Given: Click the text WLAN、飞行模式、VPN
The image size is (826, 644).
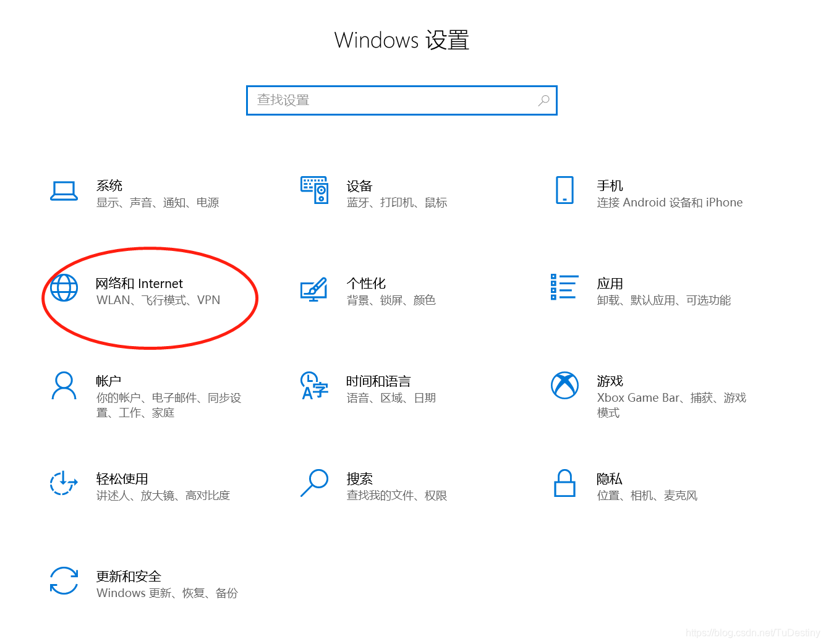Looking at the screenshot, I should coord(158,300).
